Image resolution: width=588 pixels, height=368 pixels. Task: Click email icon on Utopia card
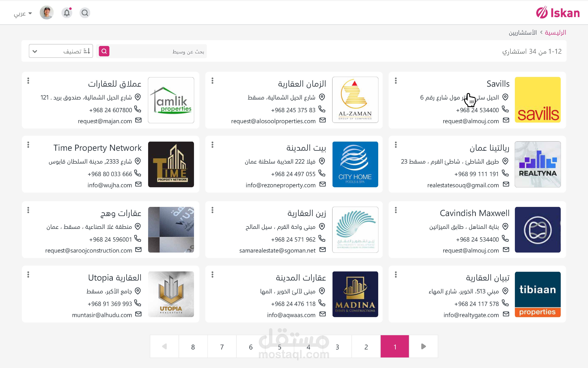pyautogui.click(x=138, y=314)
